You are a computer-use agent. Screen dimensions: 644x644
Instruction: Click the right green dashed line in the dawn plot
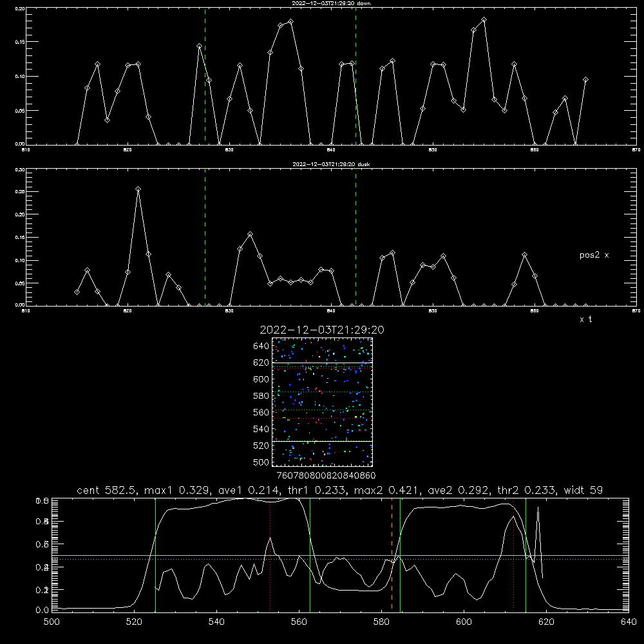tap(355, 76)
